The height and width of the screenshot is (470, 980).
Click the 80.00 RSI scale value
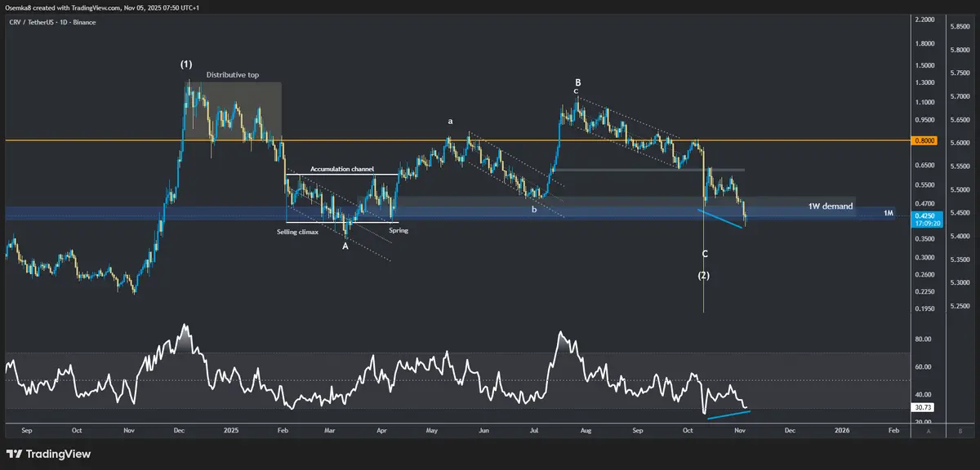[923, 339]
